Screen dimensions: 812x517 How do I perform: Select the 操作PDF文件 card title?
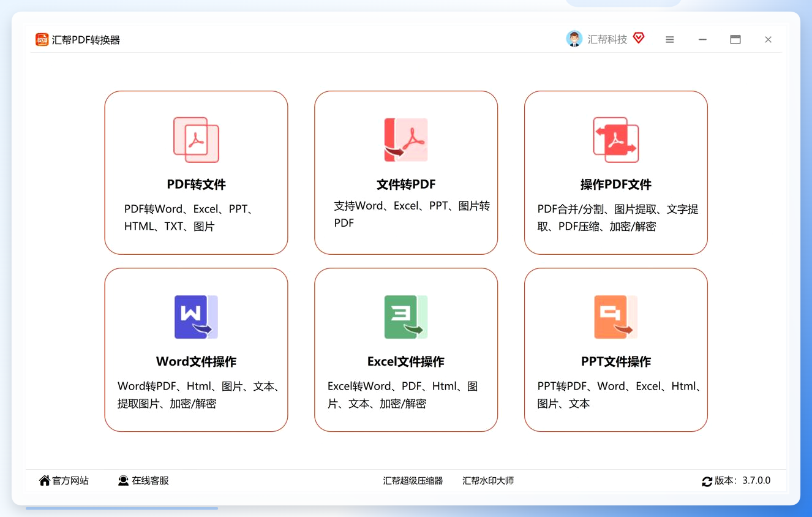pyautogui.click(x=616, y=184)
